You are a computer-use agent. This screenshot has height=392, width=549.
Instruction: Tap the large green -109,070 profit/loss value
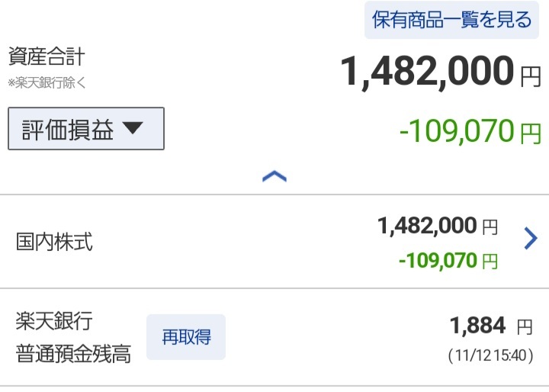pyautogui.click(x=457, y=132)
